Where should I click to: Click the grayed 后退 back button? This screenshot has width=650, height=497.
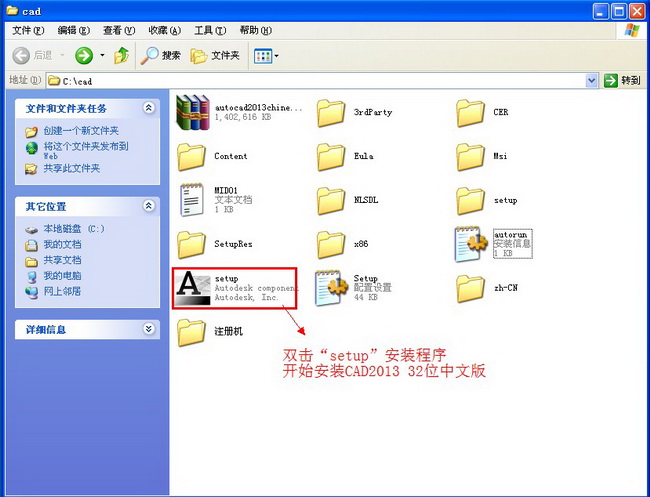tap(32, 55)
